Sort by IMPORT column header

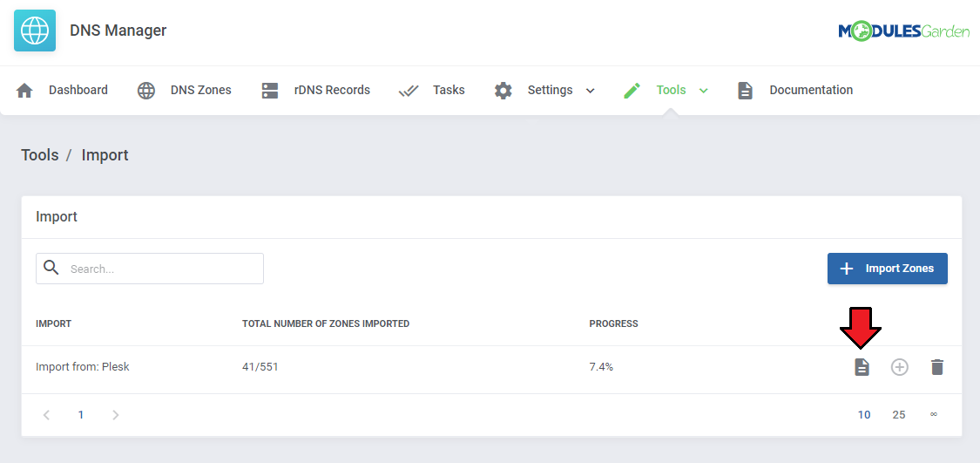coord(54,323)
